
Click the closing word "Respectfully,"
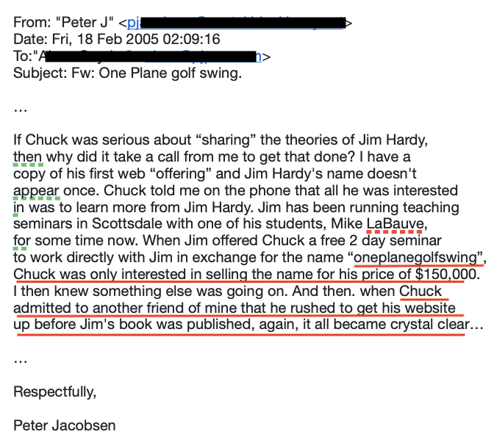55,392
